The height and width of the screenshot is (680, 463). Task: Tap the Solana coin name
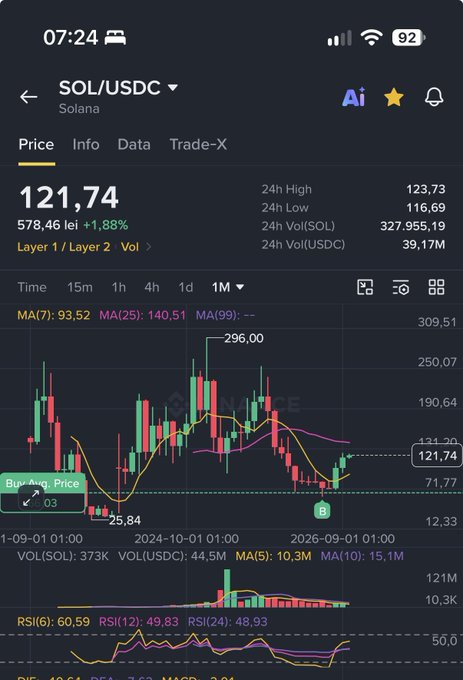pyautogui.click(x=79, y=108)
